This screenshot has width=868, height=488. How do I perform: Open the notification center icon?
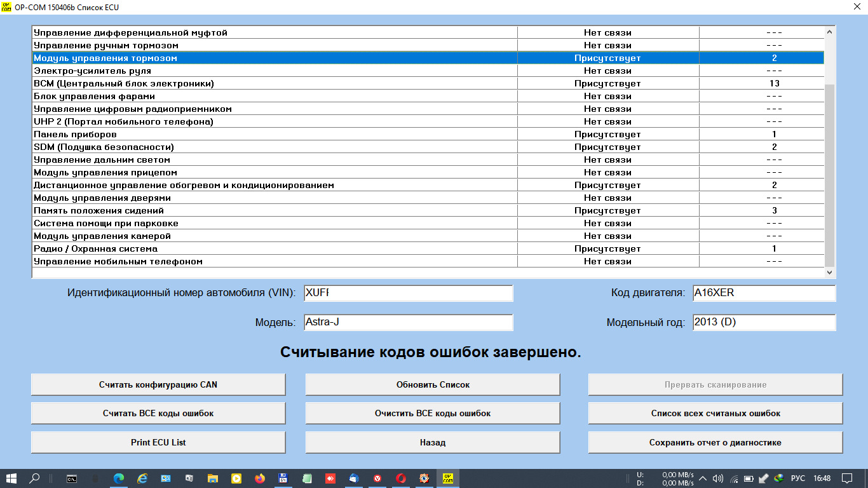(847, 478)
